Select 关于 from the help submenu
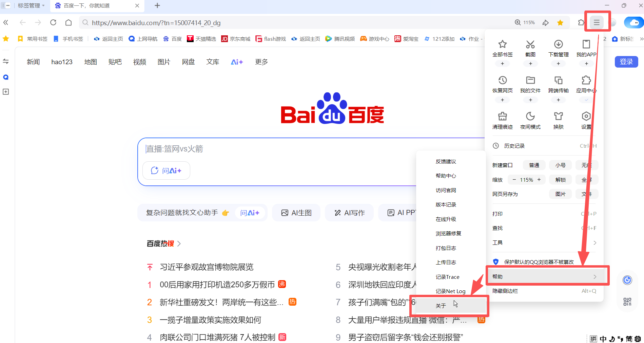This screenshot has width=644, height=343. 440,305
